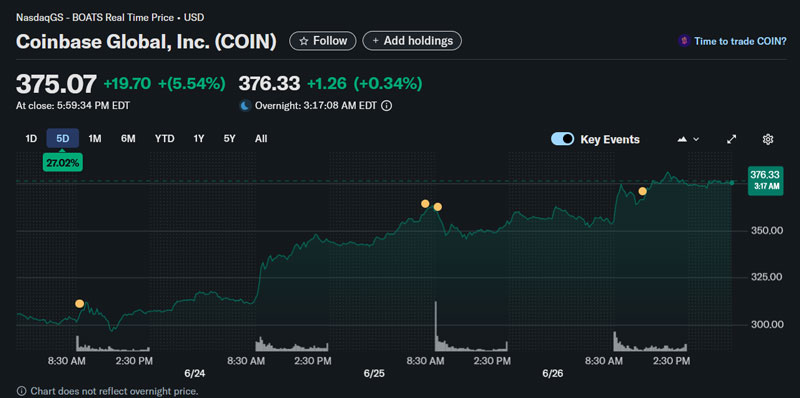Click the chart disclaimer info icon
Image resolution: width=800 pixels, height=398 pixels.
[21, 391]
